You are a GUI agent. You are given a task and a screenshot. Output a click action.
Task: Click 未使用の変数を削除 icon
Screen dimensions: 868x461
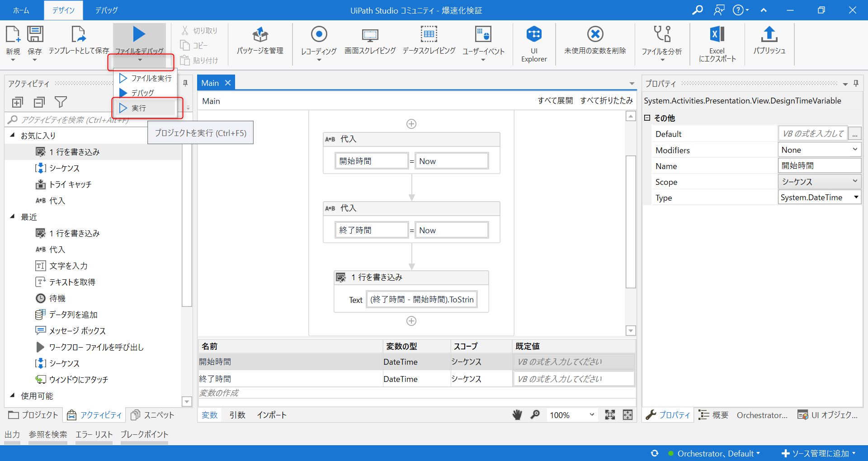(595, 34)
